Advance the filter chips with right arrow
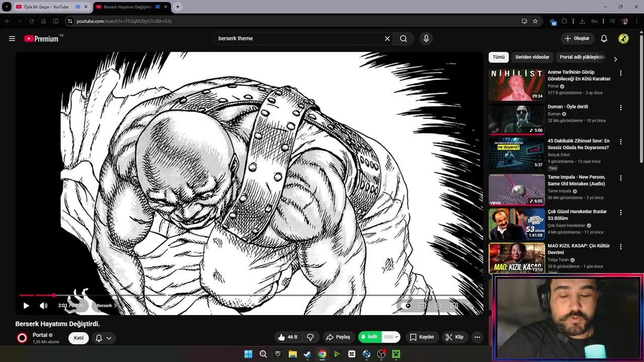644x362 pixels. [x=615, y=59]
